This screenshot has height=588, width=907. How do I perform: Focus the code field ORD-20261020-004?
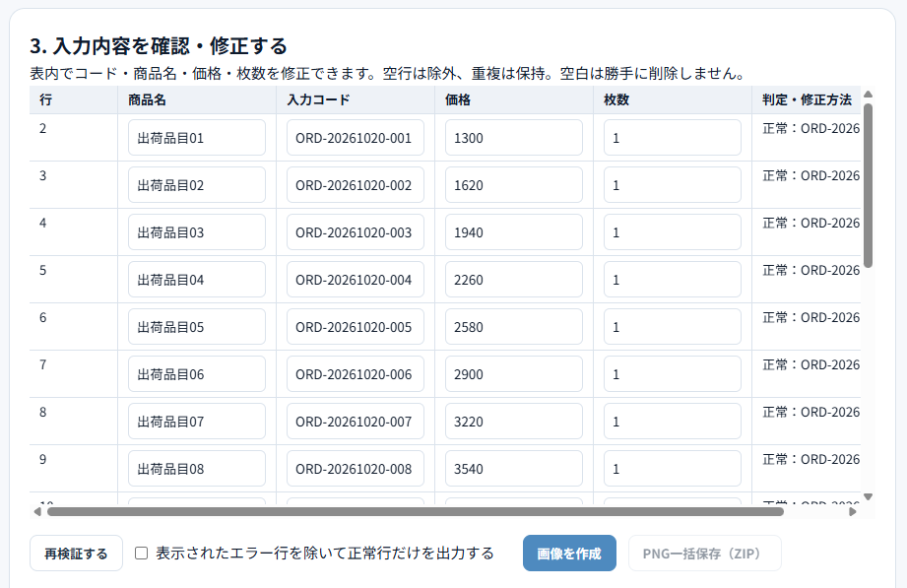pos(356,280)
